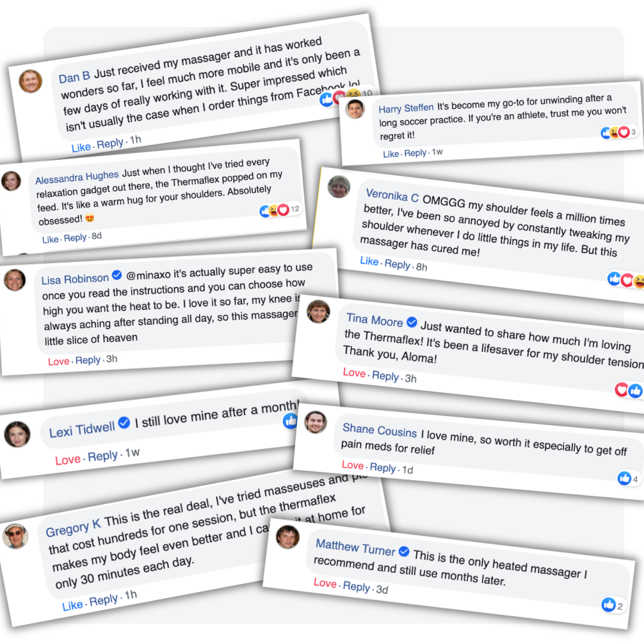Toggle Love under Shane Cousins' comment

(x=353, y=465)
